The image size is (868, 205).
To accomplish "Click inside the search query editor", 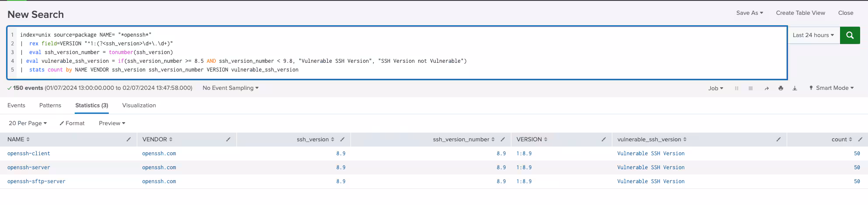I will (393, 52).
